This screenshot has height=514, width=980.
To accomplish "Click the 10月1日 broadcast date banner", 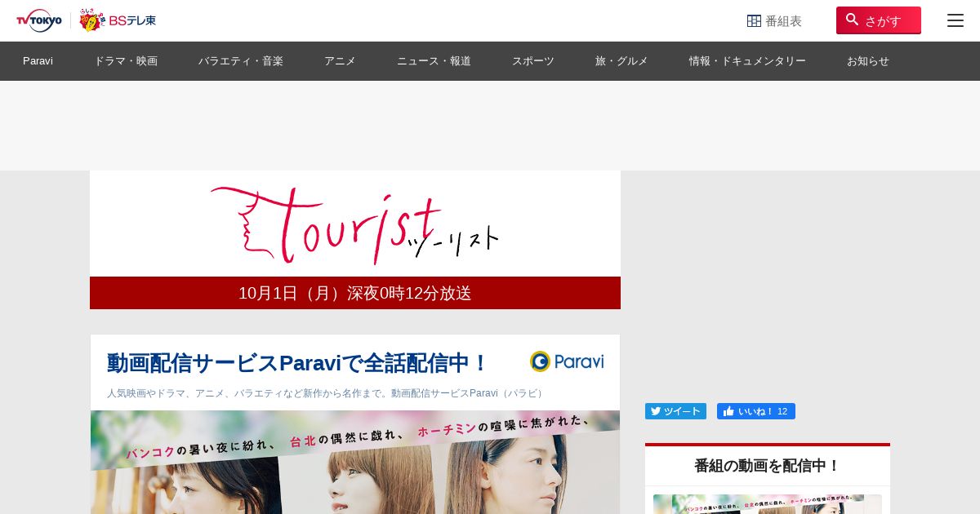I will pos(355,293).
